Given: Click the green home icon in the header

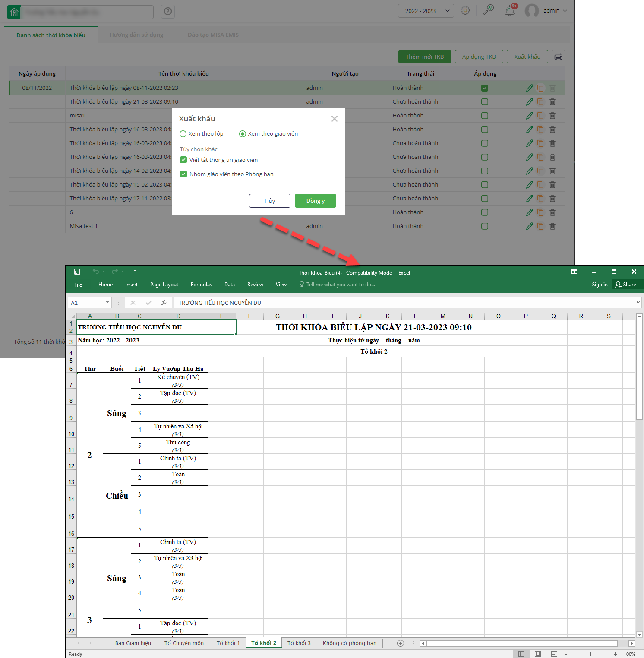Looking at the screenshot, I should [x=14, y=12].
